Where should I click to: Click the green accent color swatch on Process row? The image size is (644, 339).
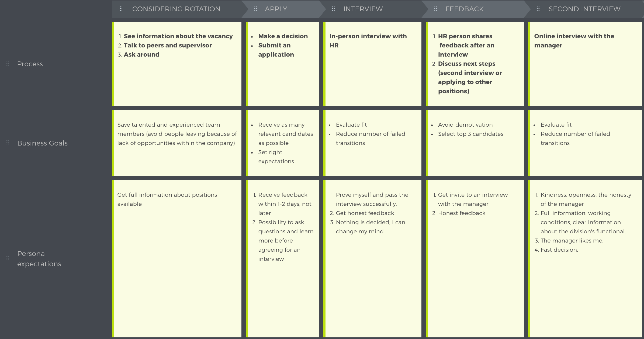pos(113,64)
